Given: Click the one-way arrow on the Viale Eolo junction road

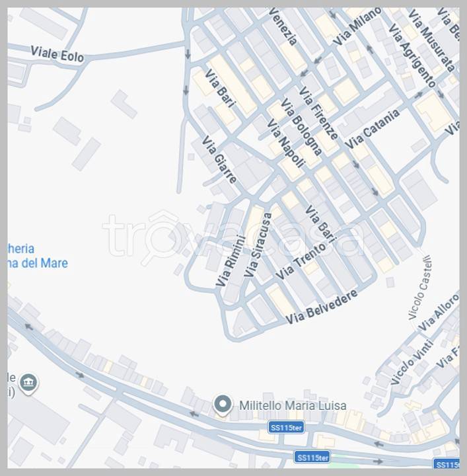Looking at the screenshot, I should pos(188,54).
